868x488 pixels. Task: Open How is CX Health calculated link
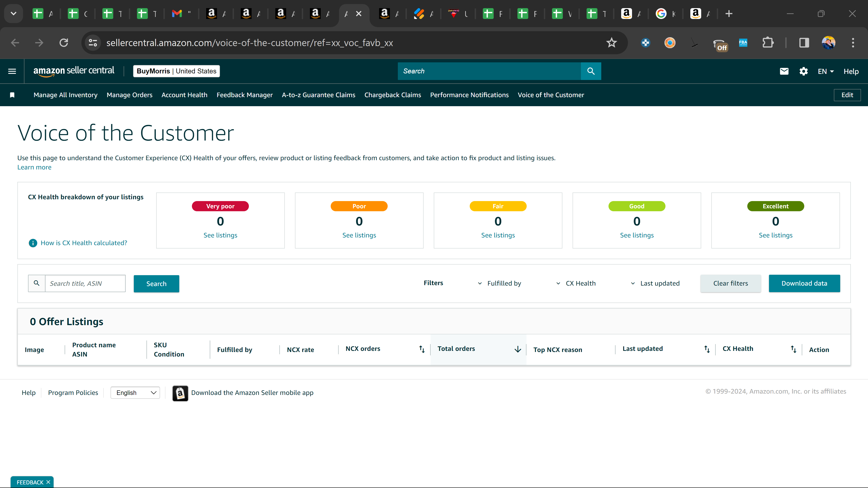click(84, 243)
